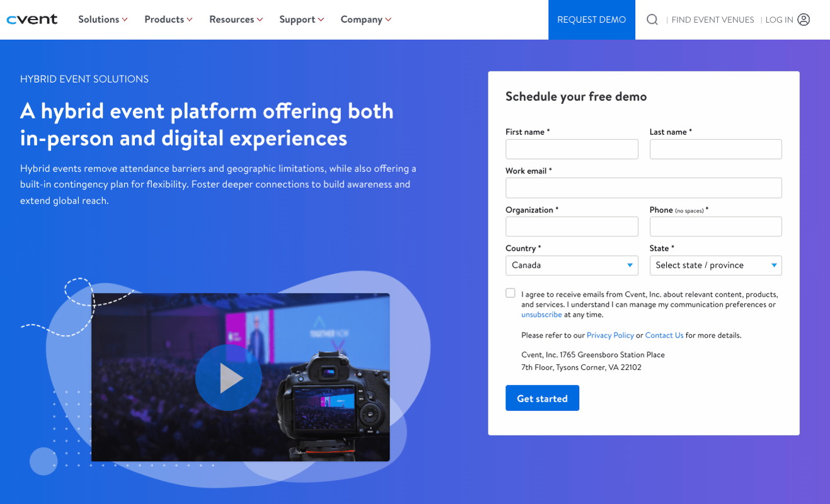Open the Country dropdown showing Canada
Image resolution: width=830 pixels, height=504 pixels.
572,265
